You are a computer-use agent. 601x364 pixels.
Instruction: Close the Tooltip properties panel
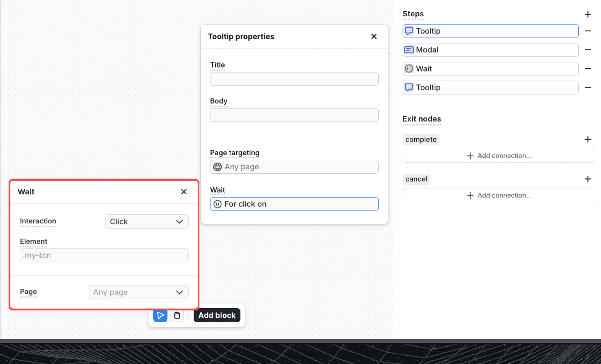click(x=374, y=36)
